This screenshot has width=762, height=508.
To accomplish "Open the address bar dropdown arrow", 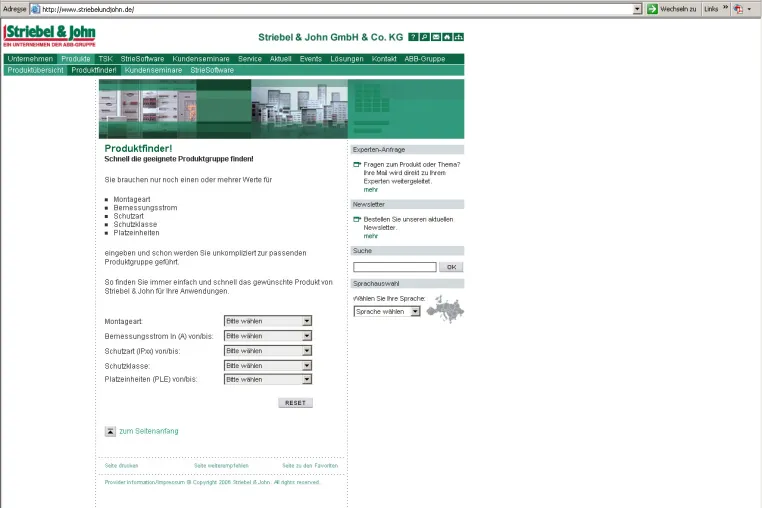I will 637,9.
